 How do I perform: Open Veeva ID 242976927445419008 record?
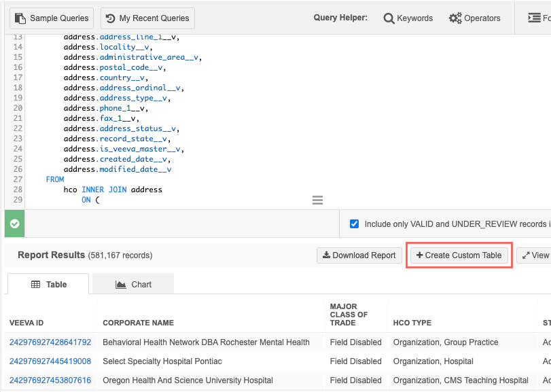[50, 361]
